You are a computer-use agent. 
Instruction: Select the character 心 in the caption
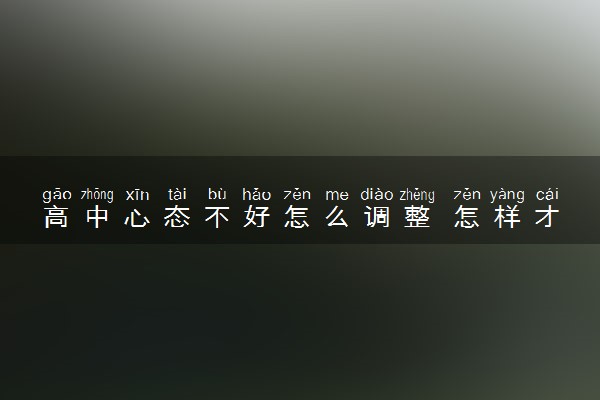[x=137, y=217]
